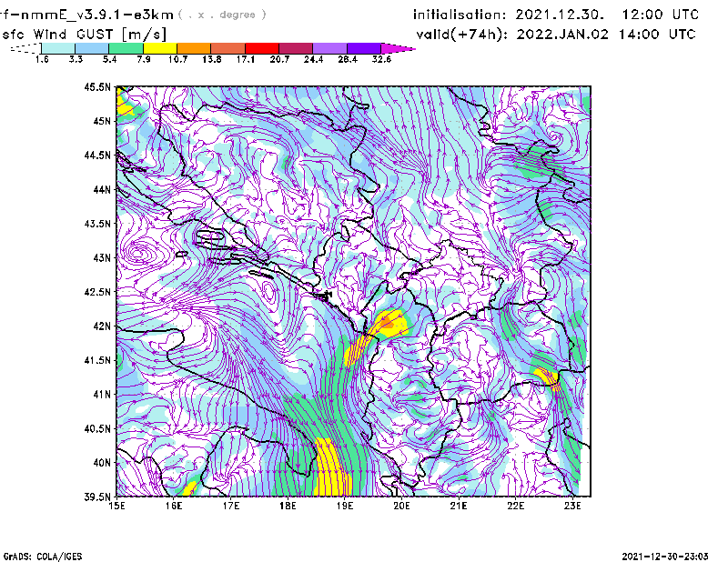728x562 pixels.
Task: Click the timestamp '2021-12-30-23:03'
Action: tap(665, 557)
